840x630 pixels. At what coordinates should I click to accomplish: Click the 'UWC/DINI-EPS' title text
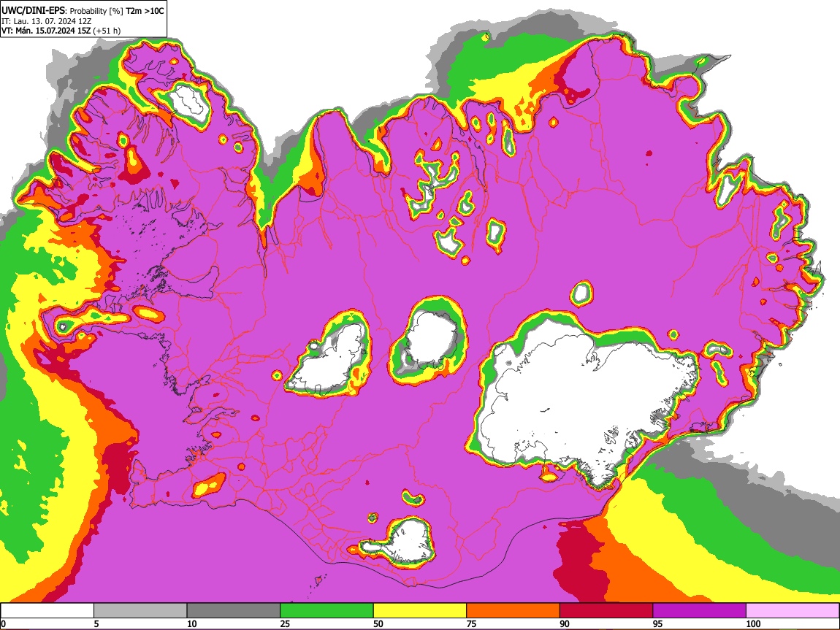click(x=33, y=11)
